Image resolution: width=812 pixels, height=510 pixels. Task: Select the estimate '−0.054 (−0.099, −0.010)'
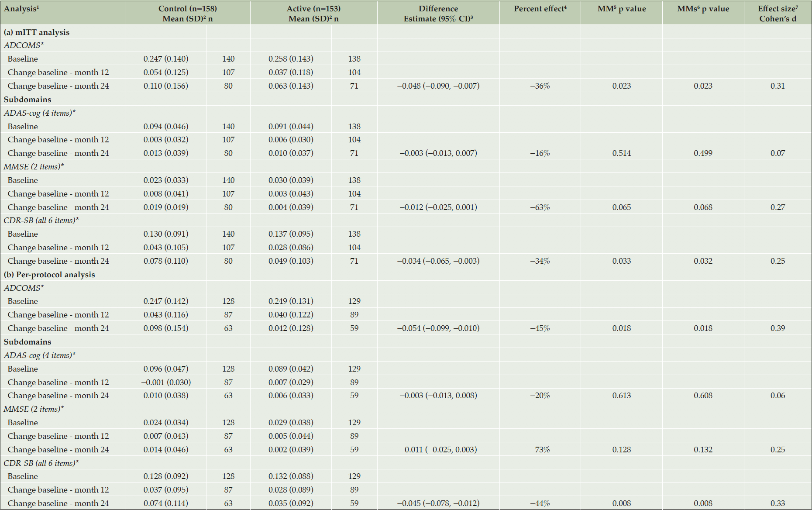pos(438,328)
